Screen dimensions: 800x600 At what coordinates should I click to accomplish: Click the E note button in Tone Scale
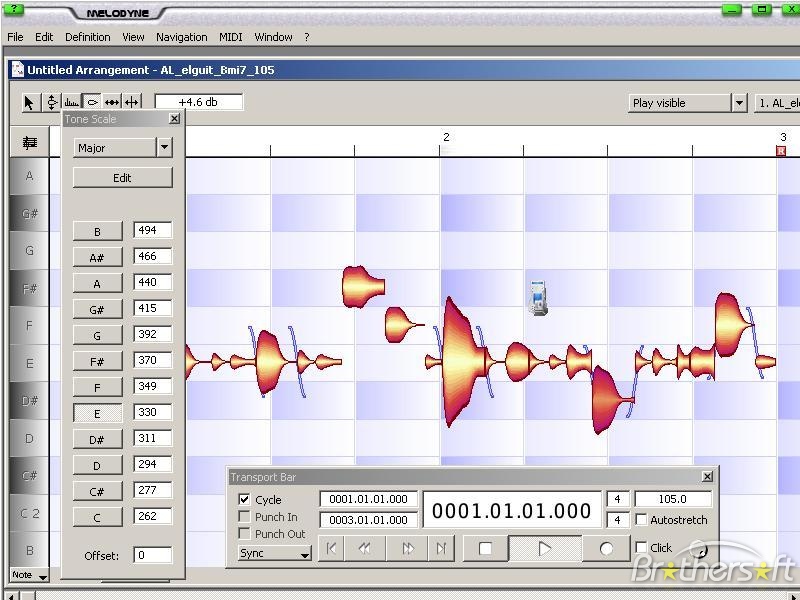pos(97,414)
